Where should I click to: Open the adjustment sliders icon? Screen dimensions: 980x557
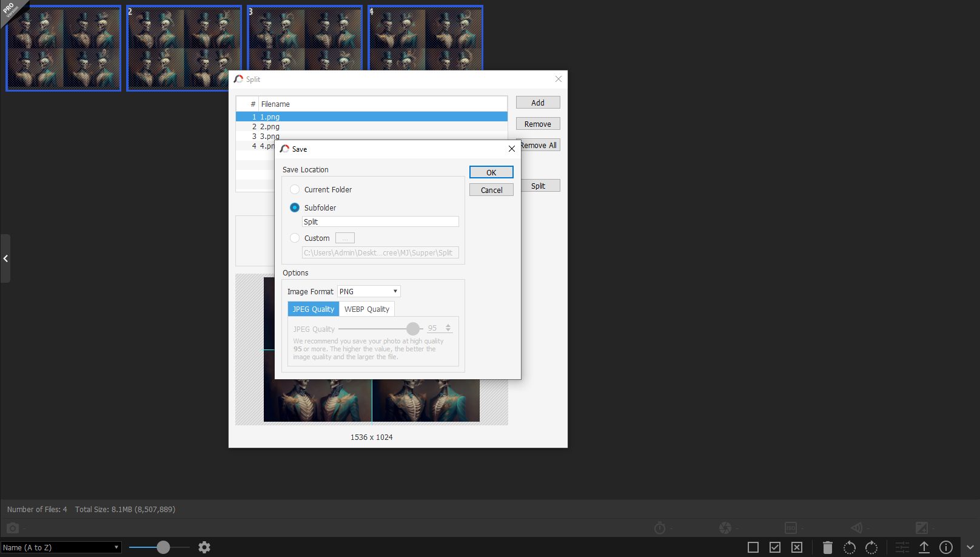tap(902, 547)
